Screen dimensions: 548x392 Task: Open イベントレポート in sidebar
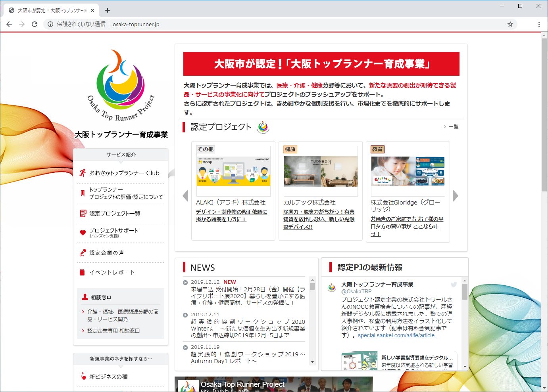pyautogui.click(x=112, y=272)
